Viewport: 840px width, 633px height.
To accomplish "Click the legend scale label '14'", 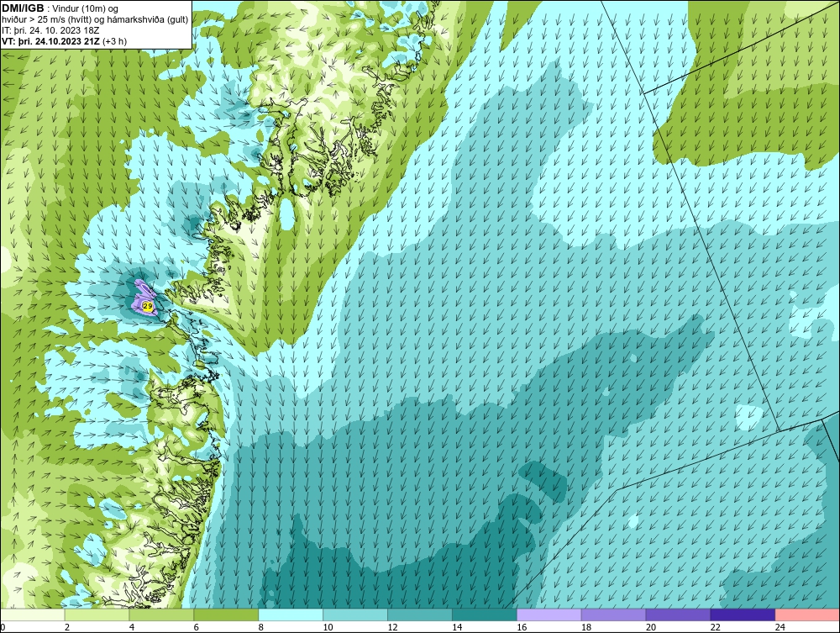I will (x=457, y=627).
